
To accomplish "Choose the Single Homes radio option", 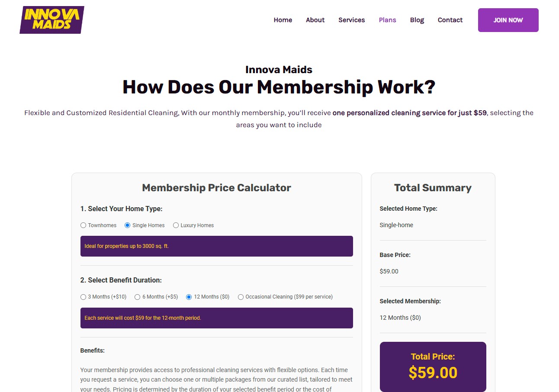I will tap(128, 225).
